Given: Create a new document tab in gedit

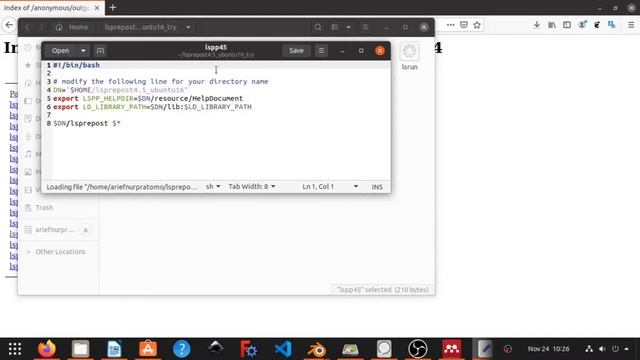Looking at the screenshot, I should pos(100,51).
